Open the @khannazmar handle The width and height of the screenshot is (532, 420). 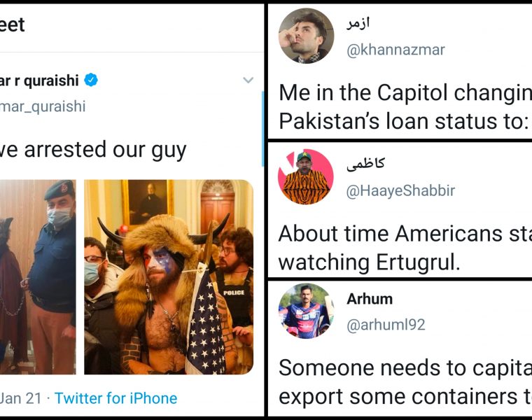395,50
